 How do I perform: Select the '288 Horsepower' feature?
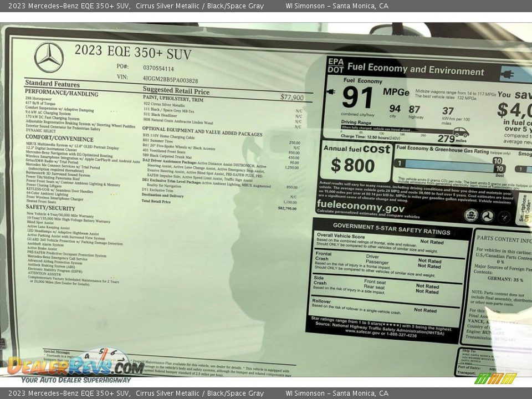click(38, 99)
